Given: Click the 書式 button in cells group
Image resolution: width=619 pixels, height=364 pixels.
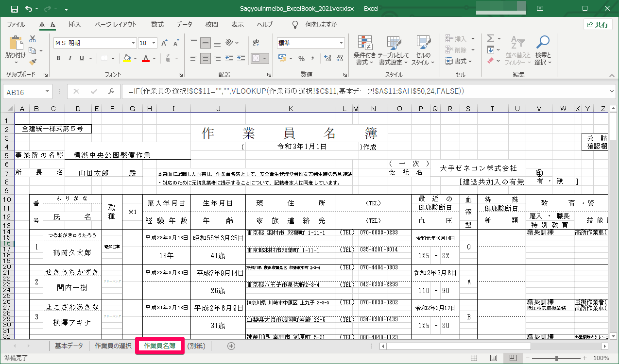Looking at the screenshot, I should [459, 61].
